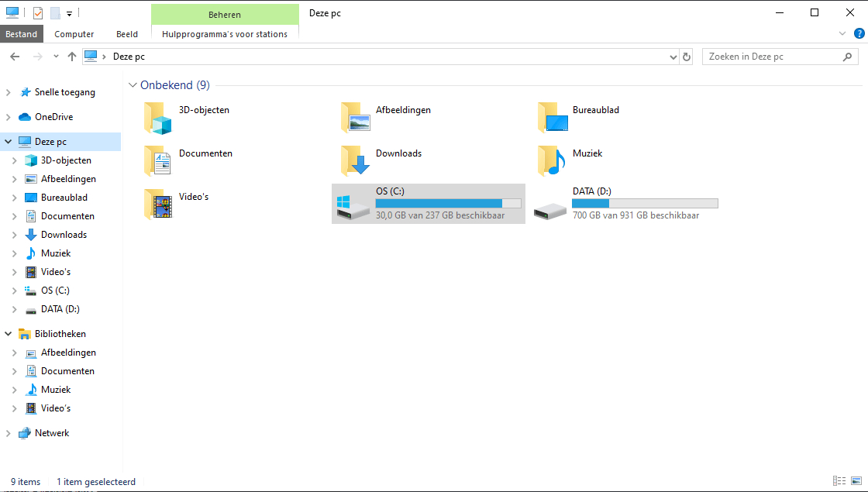
Task: Switch to details view icon in status bar
Action: click(839, 481)
